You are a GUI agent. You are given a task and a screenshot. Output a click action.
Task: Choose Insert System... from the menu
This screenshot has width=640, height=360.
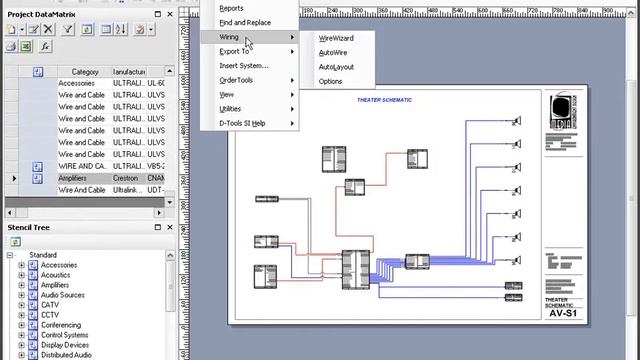click(x=249, y=66)
